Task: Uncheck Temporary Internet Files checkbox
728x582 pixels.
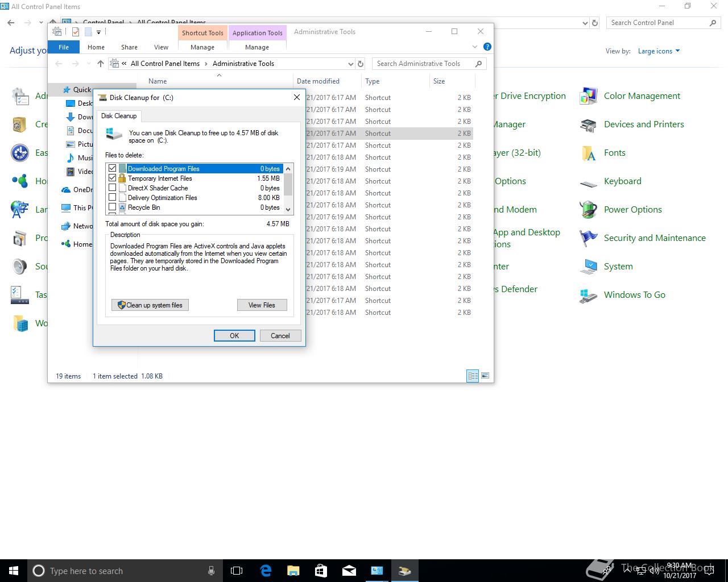Action: (112, 178)
